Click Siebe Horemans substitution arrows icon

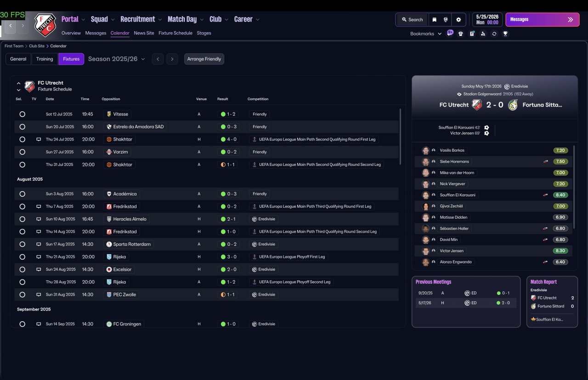coord(545,162)
